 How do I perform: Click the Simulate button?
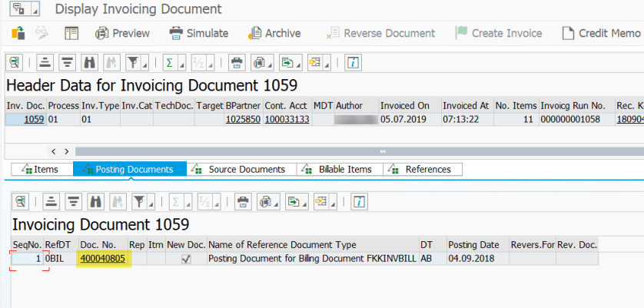(x=199, y=33)
